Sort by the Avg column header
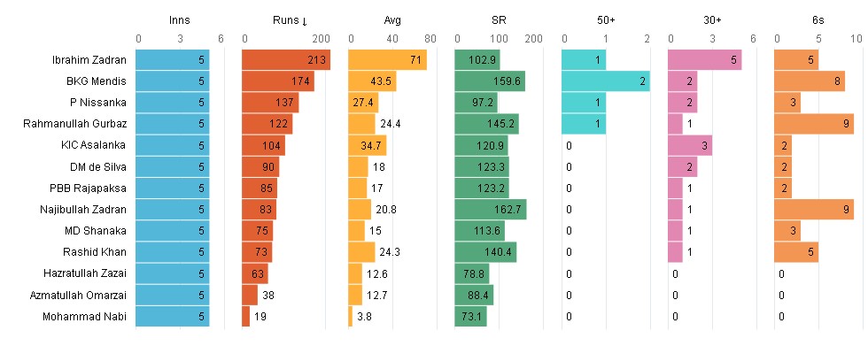 click(392, 20)
